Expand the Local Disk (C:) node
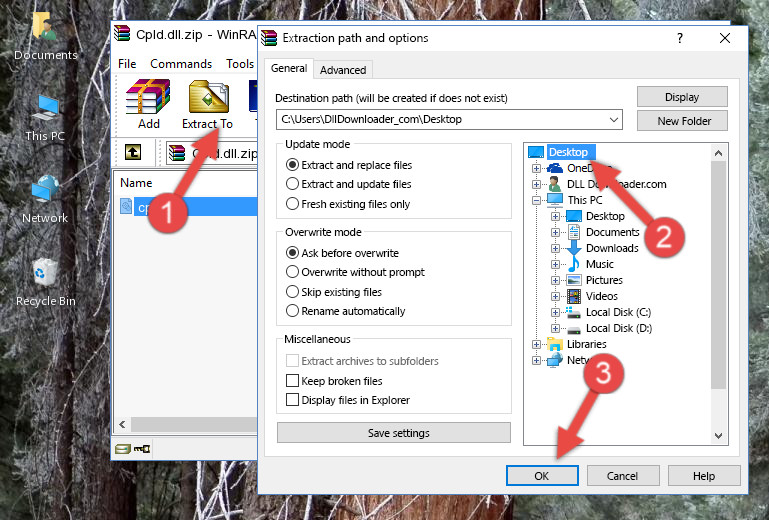 pyautogui.click(x=555, y=312)
